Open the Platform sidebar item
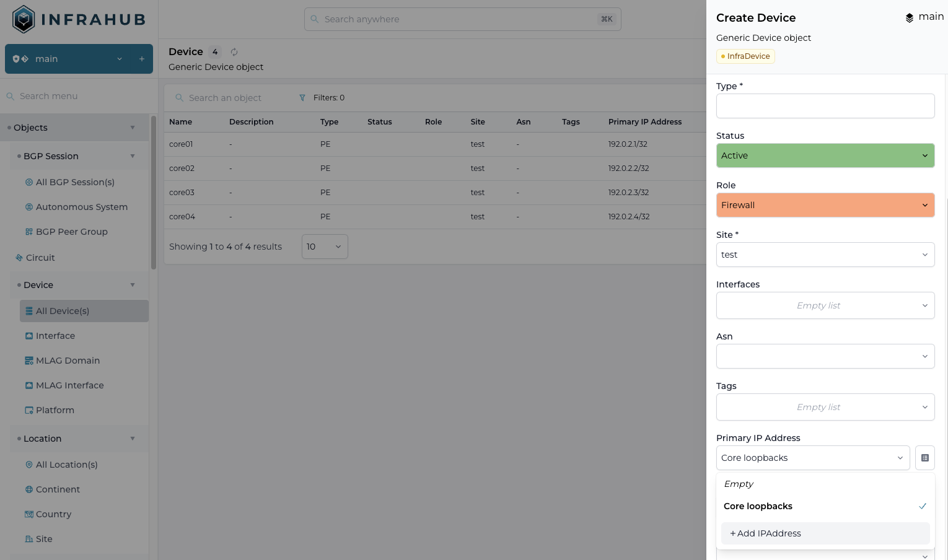948x560 pixels. [x=55, y=410]
